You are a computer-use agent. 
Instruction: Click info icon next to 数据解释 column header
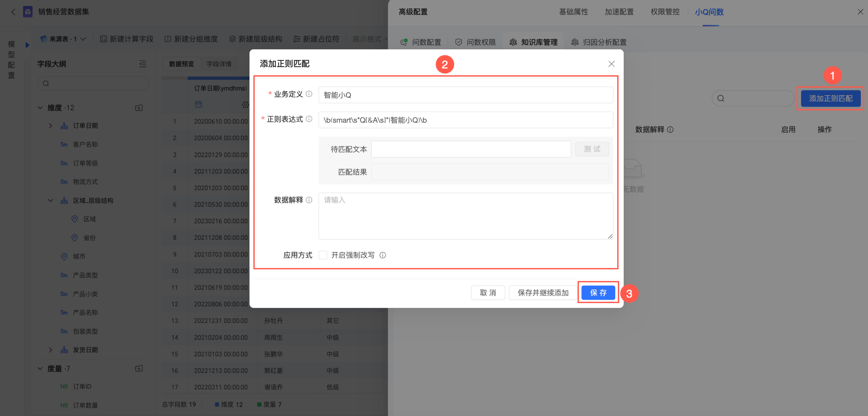(670, 130)
